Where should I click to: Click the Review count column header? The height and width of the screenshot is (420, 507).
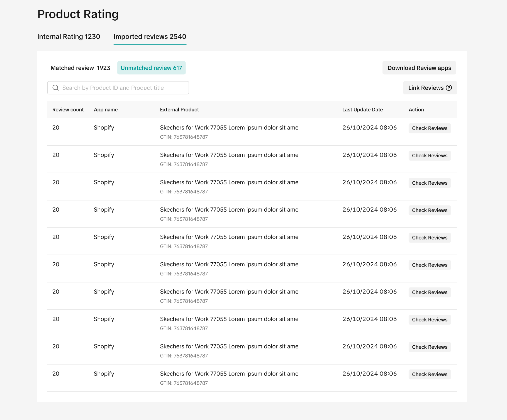point(68,110)
